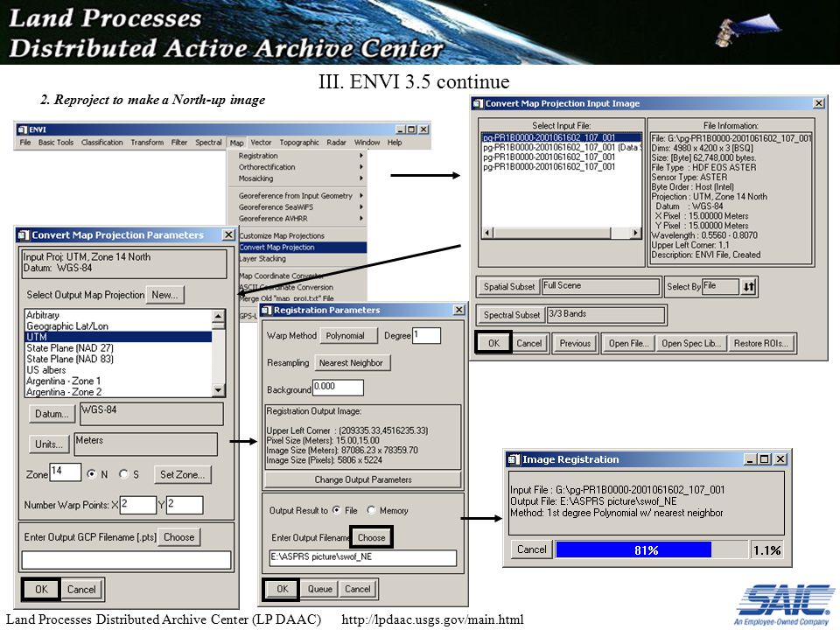The height and width of the screenshot is (630, 840).
Task: Select the S hemisphere radio button
Action: (123, 474)
